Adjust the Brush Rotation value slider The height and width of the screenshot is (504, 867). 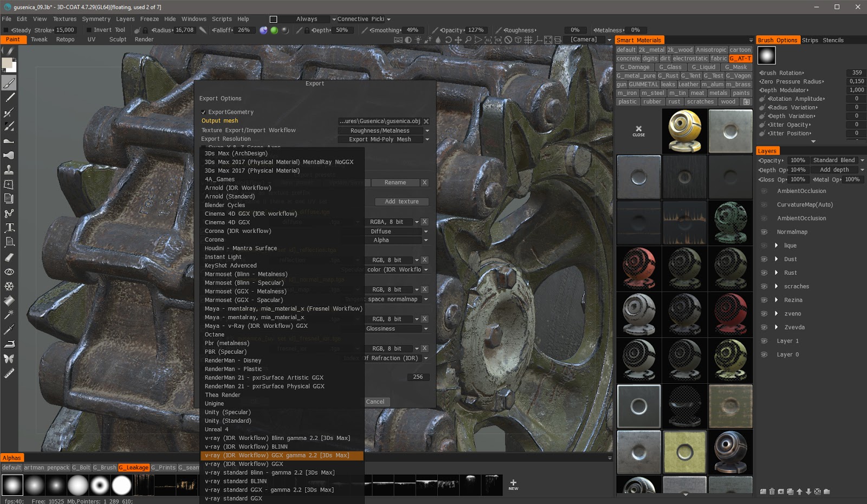(x=856, y=73)
